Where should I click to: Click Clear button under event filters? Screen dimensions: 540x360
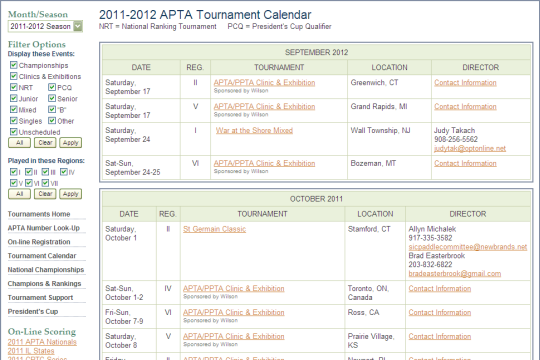coord(45,143)
